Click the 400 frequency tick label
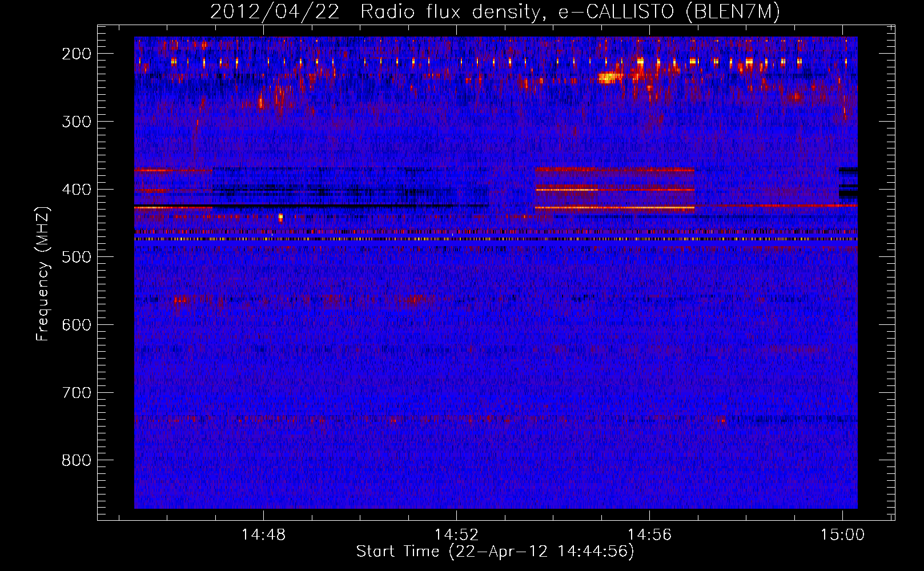This screenshot has width=924, height=571. click(77, 190)
